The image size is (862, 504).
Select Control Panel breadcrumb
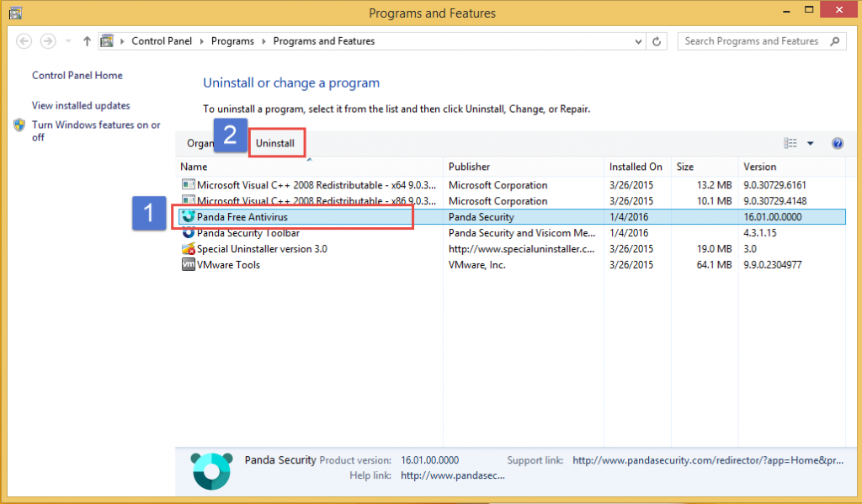(x=162, y=41)
